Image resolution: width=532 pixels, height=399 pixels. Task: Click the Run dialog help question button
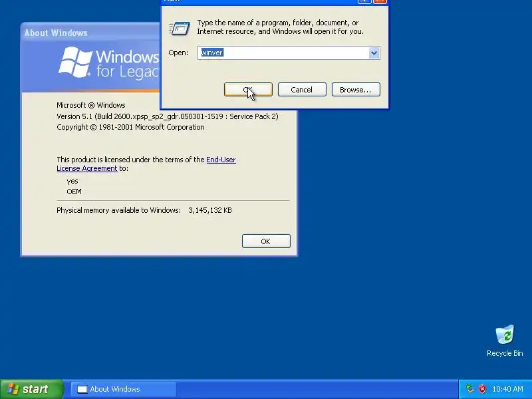point(364,1)
